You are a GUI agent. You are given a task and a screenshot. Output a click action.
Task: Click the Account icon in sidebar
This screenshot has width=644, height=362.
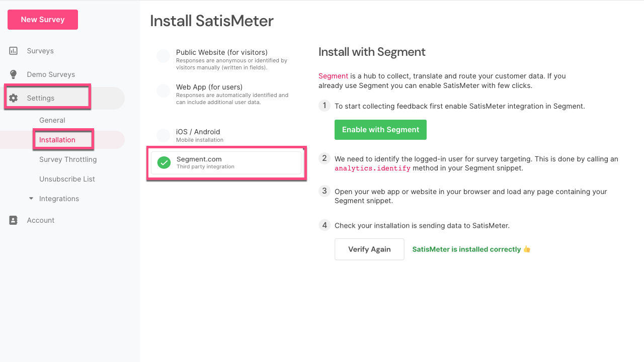pos(13,220)
